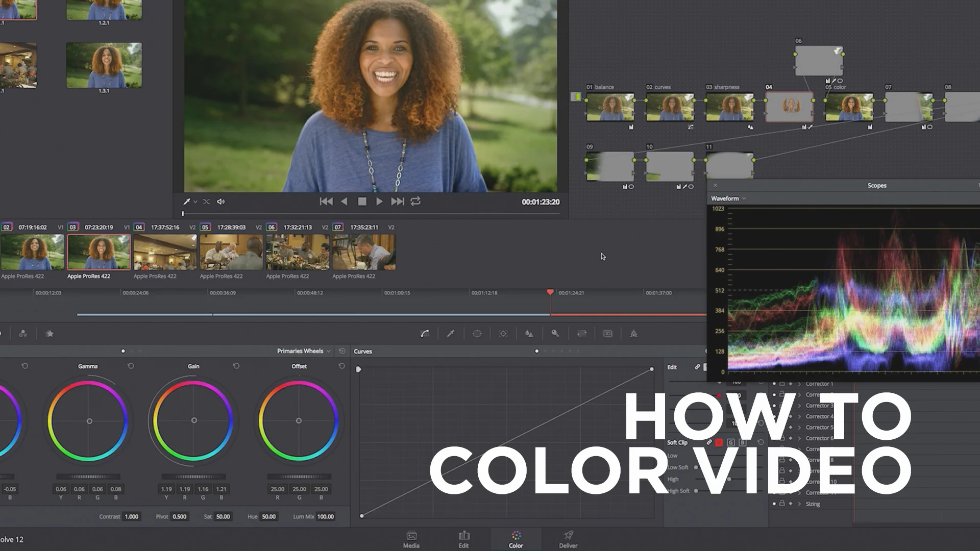Jump to last frame in viewer
This screenshot has width=980, height=551.
click(x=398, y=202)
